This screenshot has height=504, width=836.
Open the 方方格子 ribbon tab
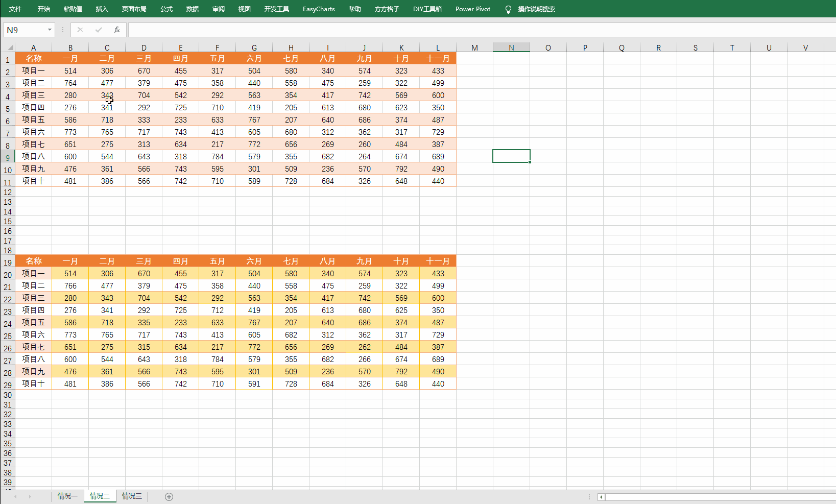coord(387,9)
